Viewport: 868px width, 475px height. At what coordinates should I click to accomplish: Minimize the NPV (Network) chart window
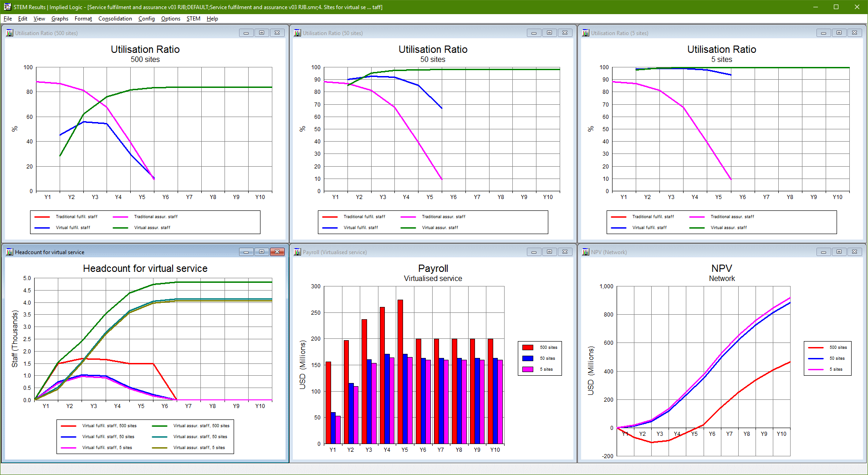823,252
